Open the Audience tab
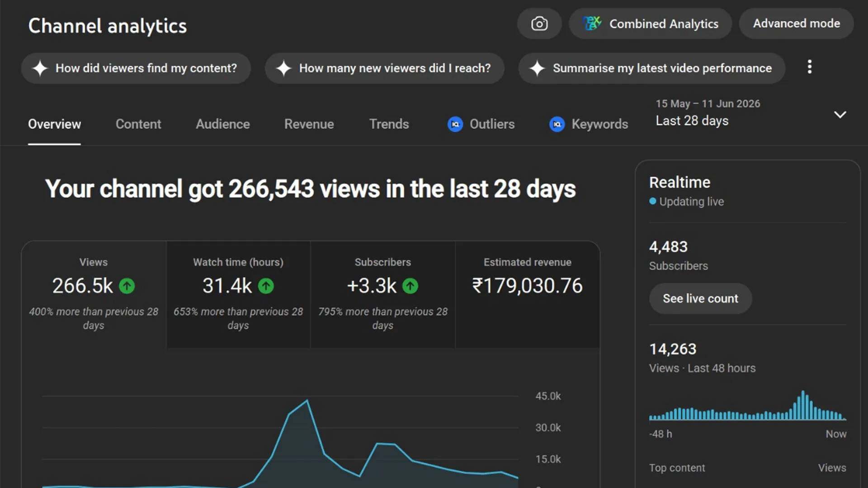868x488 pixels. coord(223,124)
